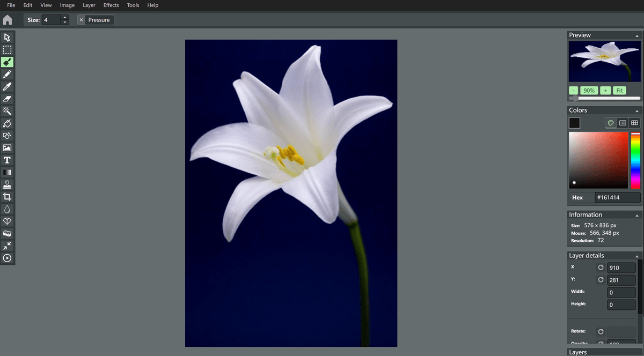Choose the Paint Bucket fill tool
The image size is (644, 356).
[8, 123]
